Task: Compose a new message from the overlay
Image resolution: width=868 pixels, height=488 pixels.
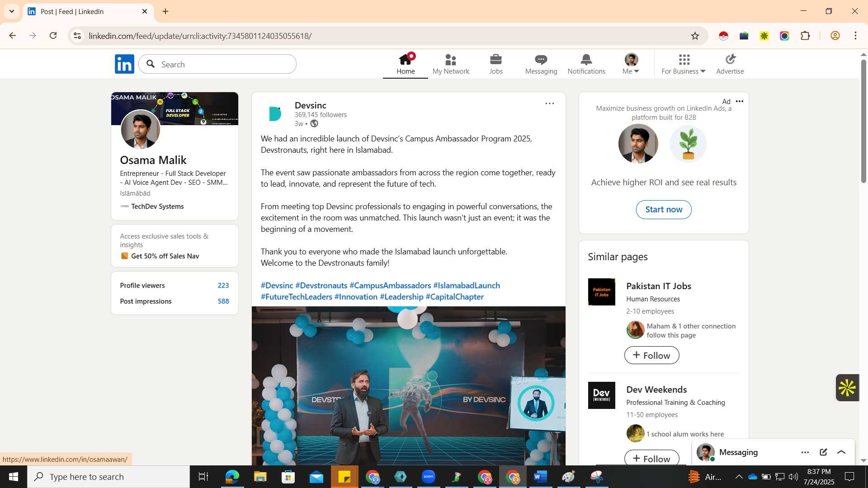Action: coord(823,452)
